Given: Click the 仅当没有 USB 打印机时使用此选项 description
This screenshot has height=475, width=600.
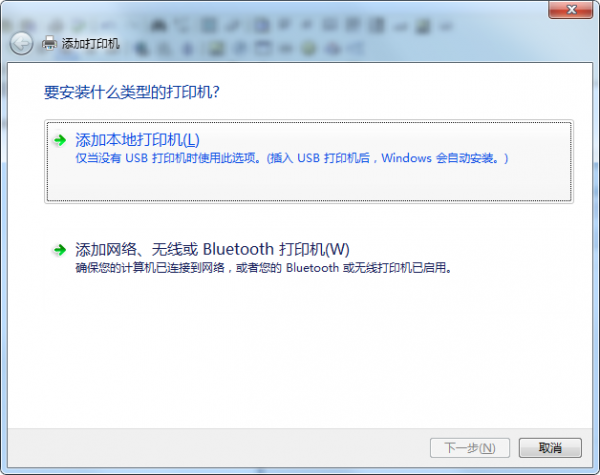Looking at the screenshot, I should coord(165,158).
